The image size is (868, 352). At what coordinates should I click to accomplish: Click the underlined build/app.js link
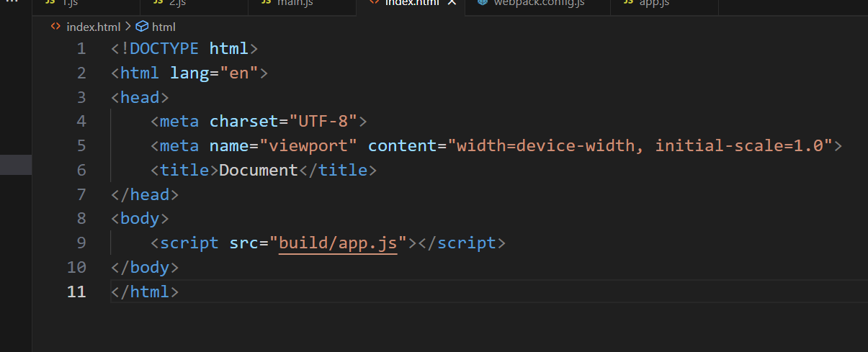[338, 243]
